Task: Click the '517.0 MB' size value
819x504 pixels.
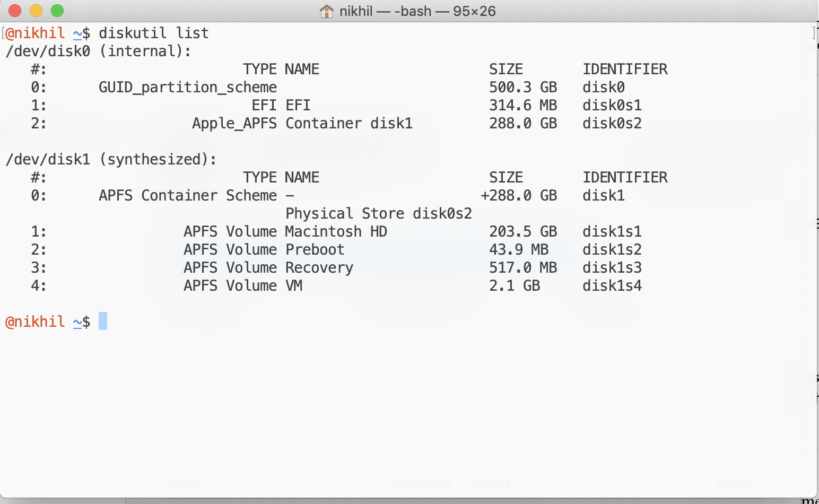Action: coord(523,267)
